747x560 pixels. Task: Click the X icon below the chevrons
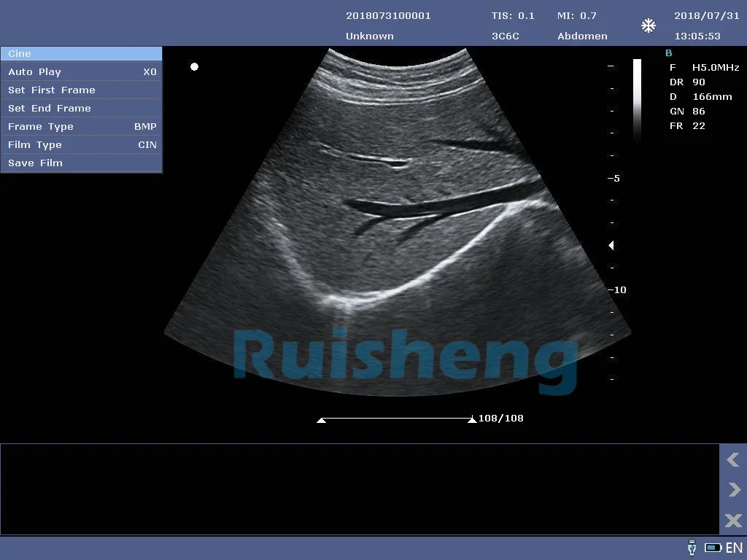coord(733,520)
